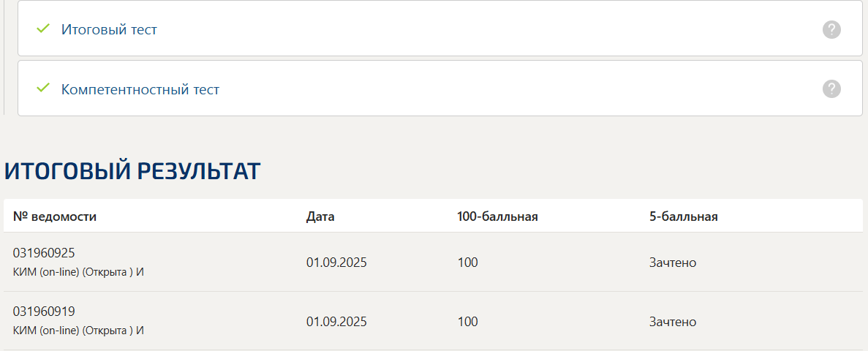
Task: Click the 100-балльная column header
Action: 498,216
